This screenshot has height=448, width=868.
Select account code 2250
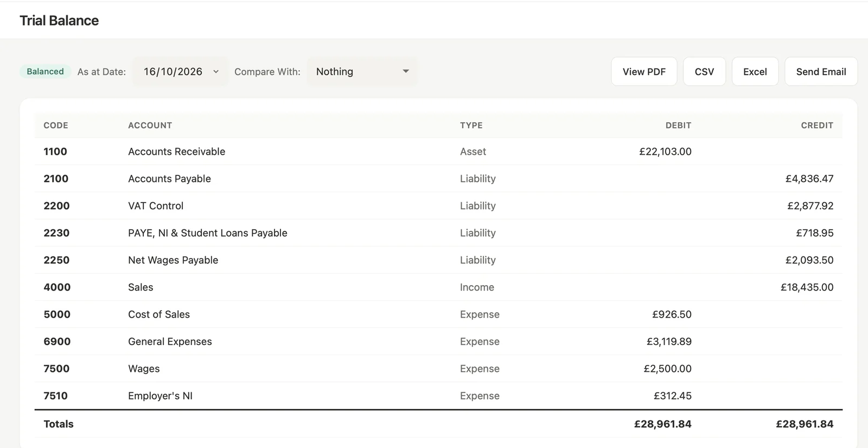pos(56,260)
